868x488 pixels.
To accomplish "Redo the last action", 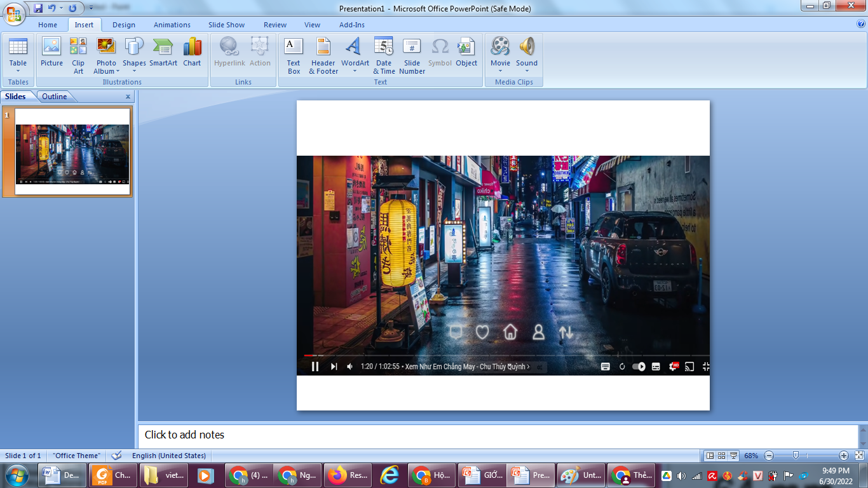I will (72, 8).
